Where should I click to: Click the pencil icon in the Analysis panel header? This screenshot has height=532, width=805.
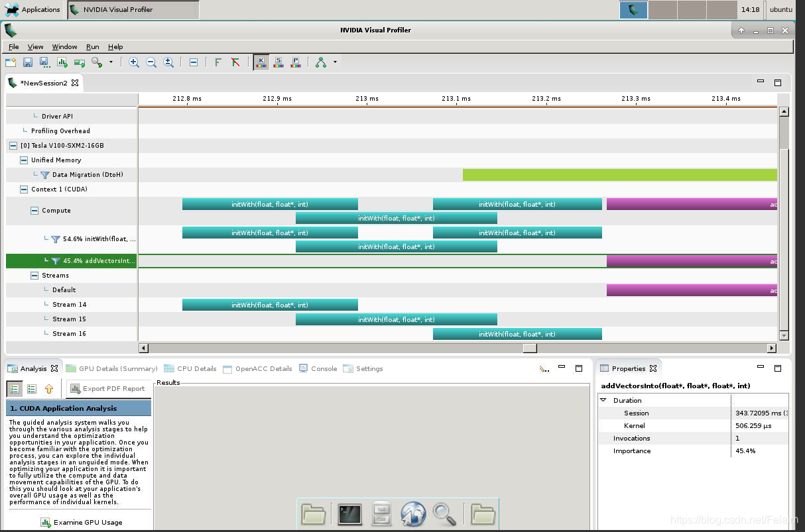tap(544, 368)
